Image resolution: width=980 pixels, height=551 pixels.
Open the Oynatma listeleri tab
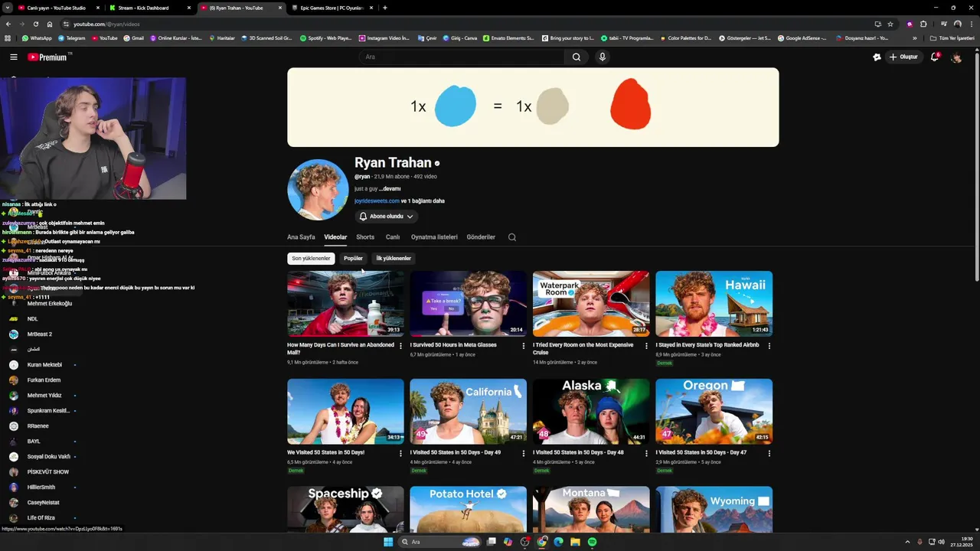click(434, 237)
